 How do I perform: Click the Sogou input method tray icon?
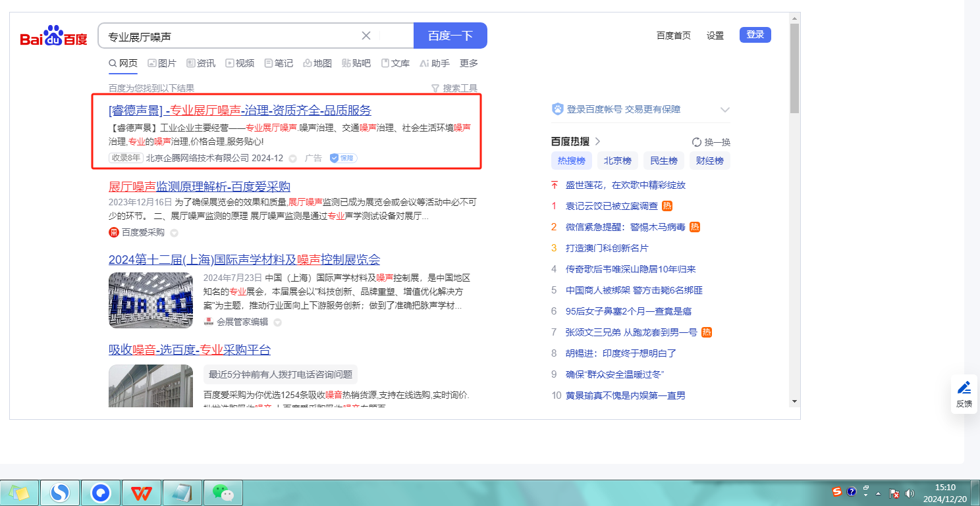tap(837, 492)
